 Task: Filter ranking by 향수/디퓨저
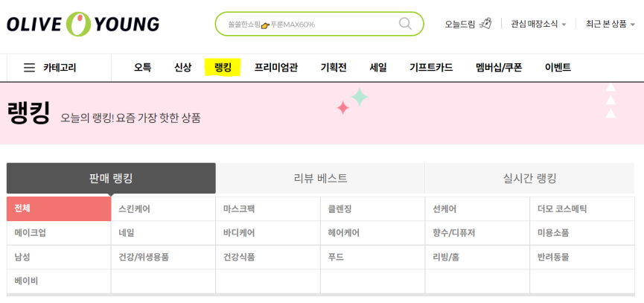click(477, 233)
